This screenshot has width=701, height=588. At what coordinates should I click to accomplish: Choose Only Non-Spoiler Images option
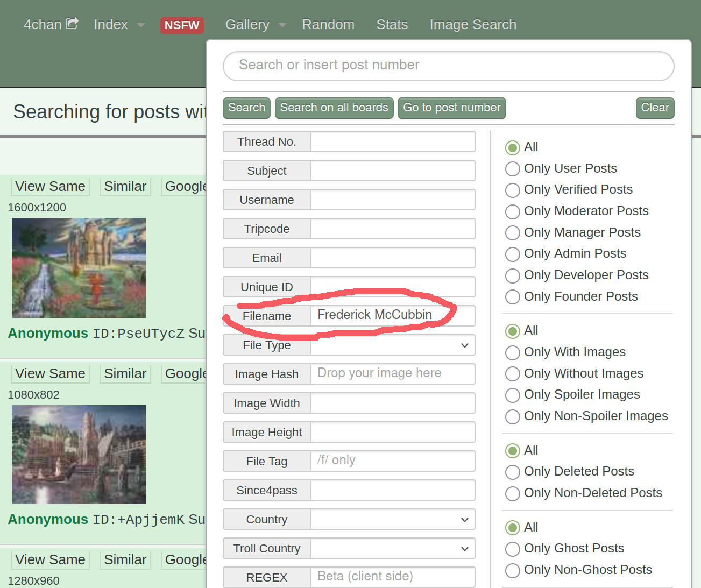(x=513, y=416)
